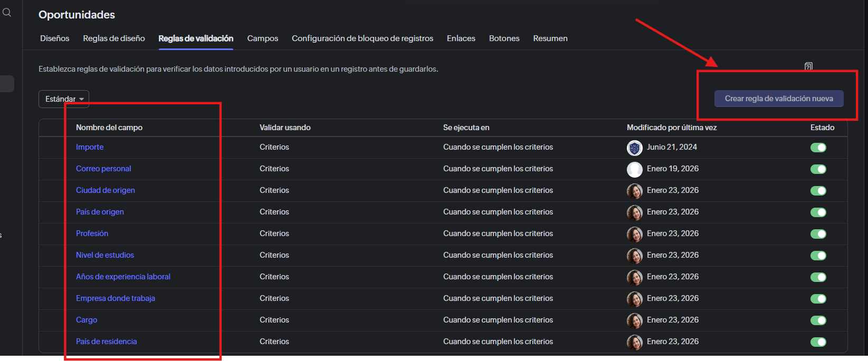Go to Configuración de bloqueo de registros tab

point(363,38)
